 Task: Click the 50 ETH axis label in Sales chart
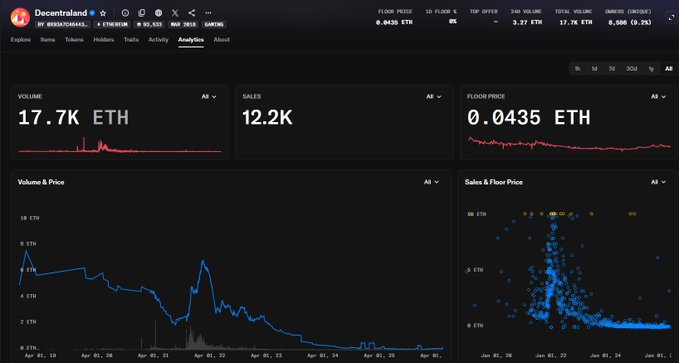tap(477, 214)
